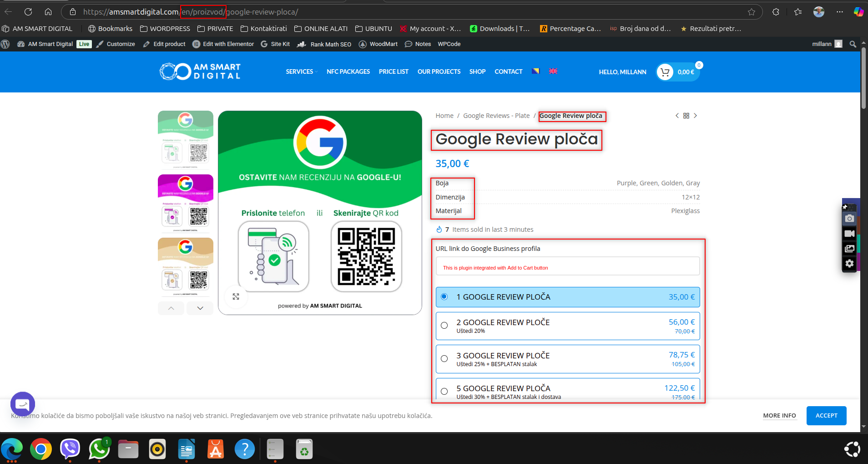Open the browser favorites list icon
Screen dimensions: 868x464
point(798,12)
